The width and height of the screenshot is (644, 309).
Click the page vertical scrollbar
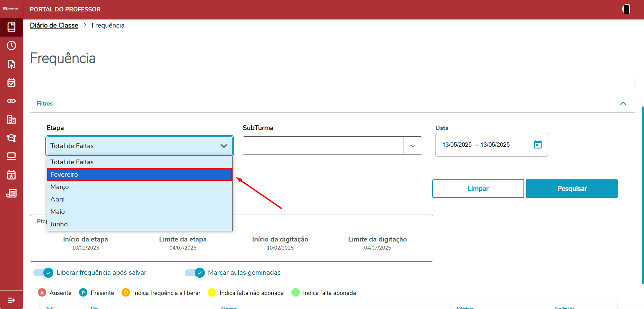point(642,195)
